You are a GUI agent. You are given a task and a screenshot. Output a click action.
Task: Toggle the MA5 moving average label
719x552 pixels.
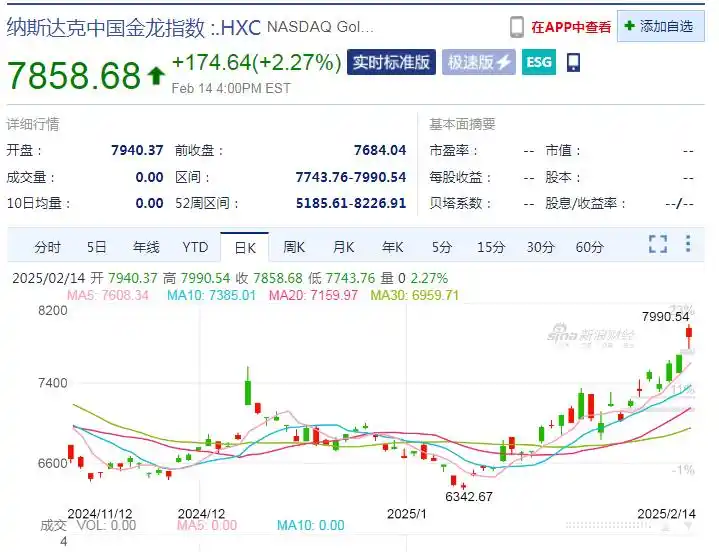[106, 295]
